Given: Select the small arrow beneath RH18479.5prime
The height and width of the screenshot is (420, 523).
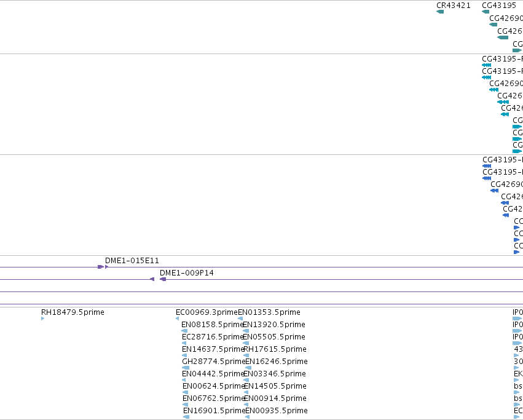Looking at the screenshot, I should point(42,319).
